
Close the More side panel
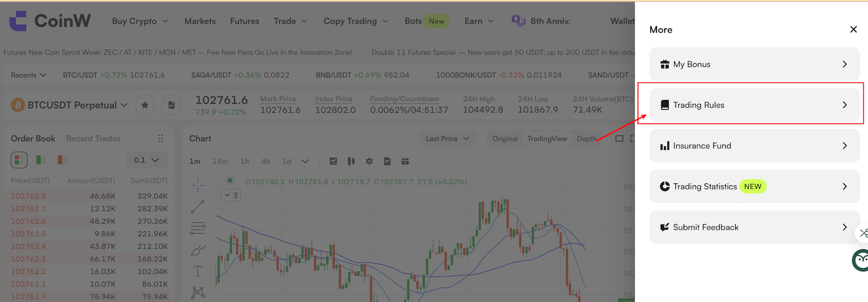[x=854, y=29]
